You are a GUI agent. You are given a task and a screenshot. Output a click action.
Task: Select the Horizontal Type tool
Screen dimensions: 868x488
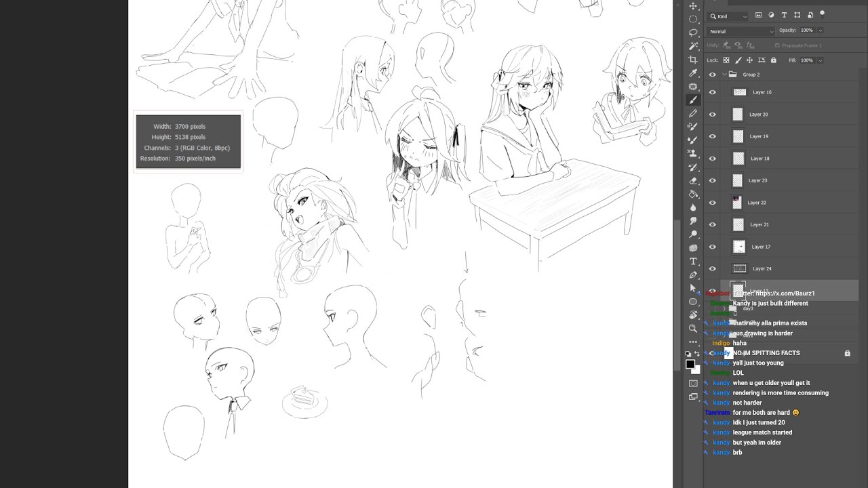point(693,261)
